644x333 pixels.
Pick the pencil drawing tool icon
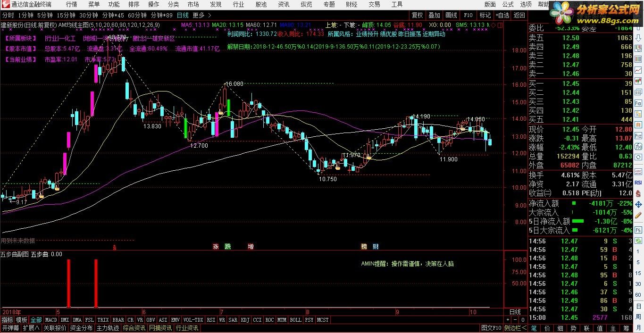(x=638, y=215)
